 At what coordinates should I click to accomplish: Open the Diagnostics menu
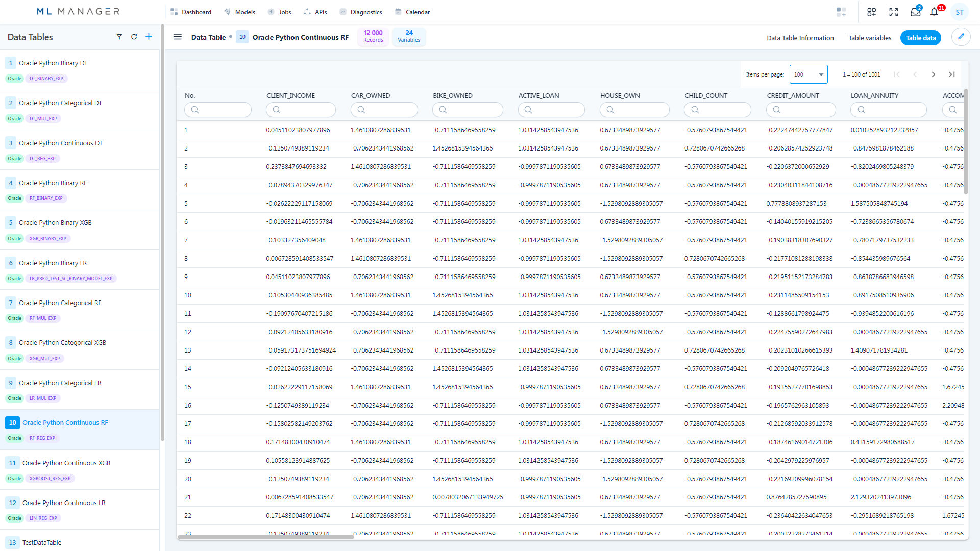tap(361, 12)
